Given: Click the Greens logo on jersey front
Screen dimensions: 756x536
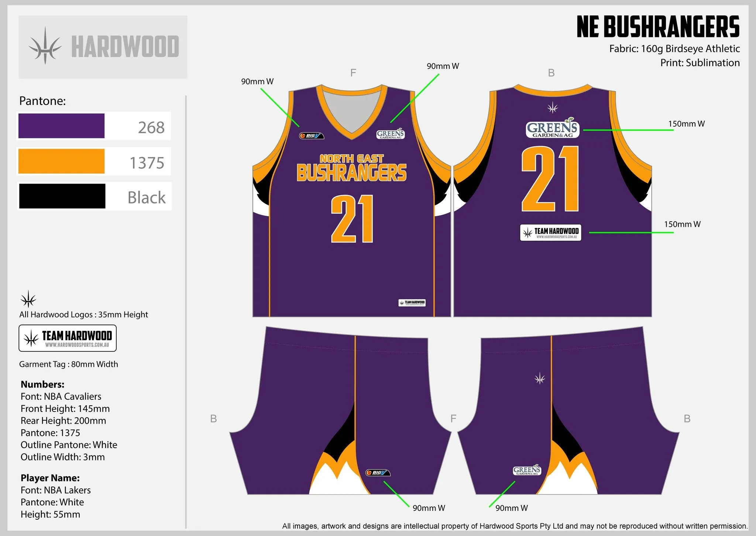Looking at the screenshot, I should tap(391, 134).
